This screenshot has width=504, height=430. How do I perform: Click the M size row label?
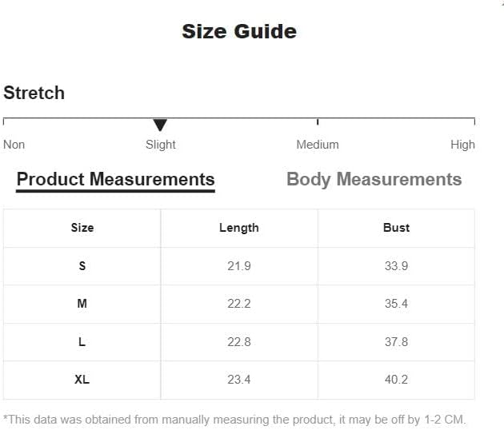point(82,304)
